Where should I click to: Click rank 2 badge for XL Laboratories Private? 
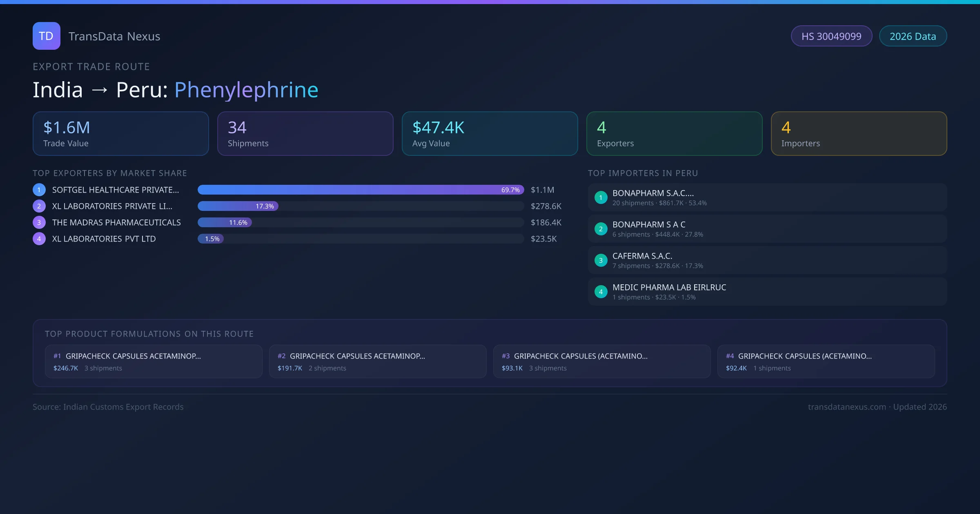pos(39,206)
